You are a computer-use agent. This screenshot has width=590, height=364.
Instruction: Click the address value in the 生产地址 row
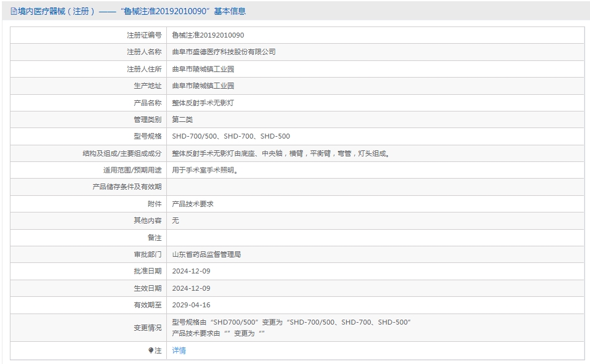(203, 86)
